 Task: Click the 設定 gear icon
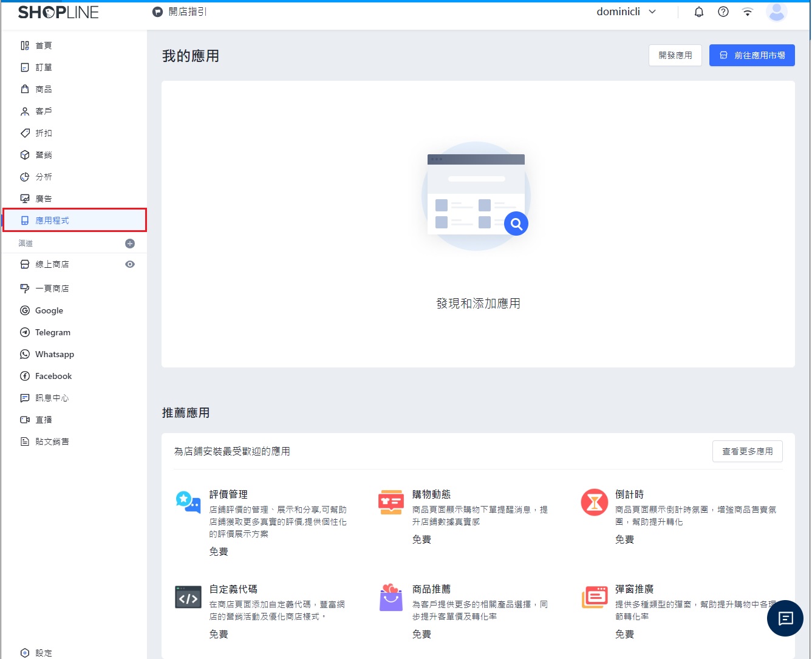tap(25, 653)
